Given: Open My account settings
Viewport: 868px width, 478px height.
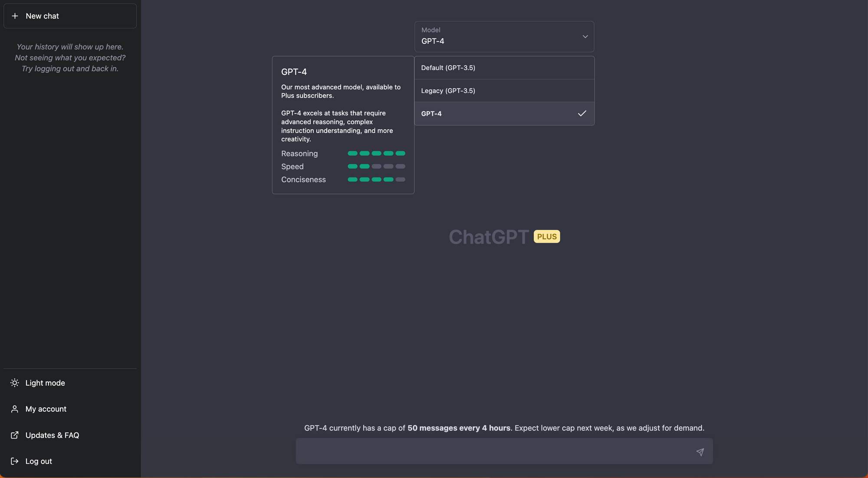Looking at the screenshot, I should coord(46,409).
